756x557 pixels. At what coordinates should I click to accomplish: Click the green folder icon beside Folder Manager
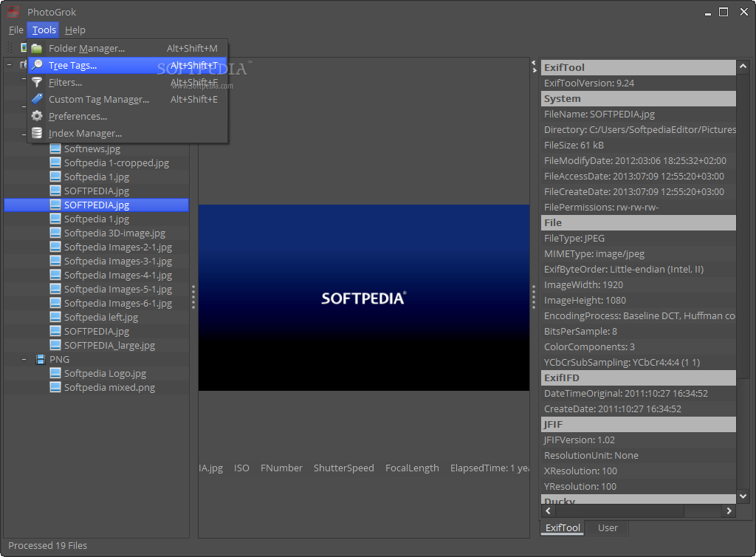pos(37,49)
